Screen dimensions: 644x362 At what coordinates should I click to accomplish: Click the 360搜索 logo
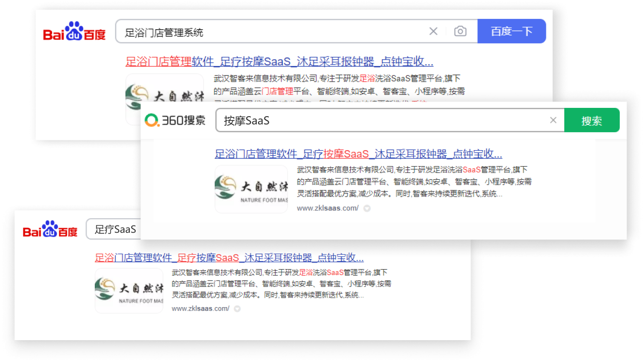(x=175, y=121)
